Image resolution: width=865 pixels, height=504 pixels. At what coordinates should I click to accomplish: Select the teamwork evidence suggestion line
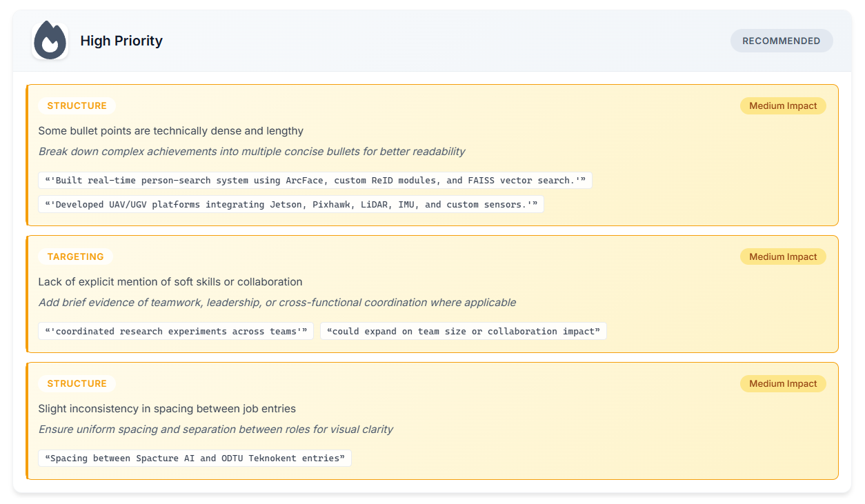259,302
